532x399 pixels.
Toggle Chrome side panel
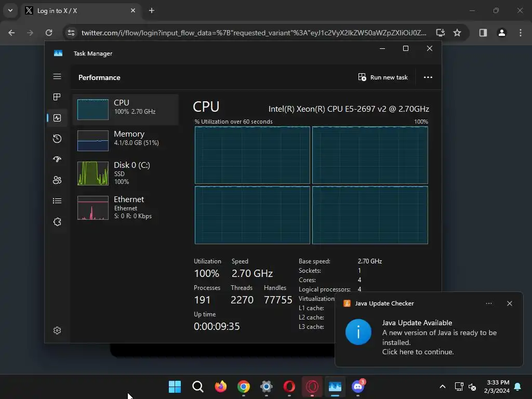(483, 33)
